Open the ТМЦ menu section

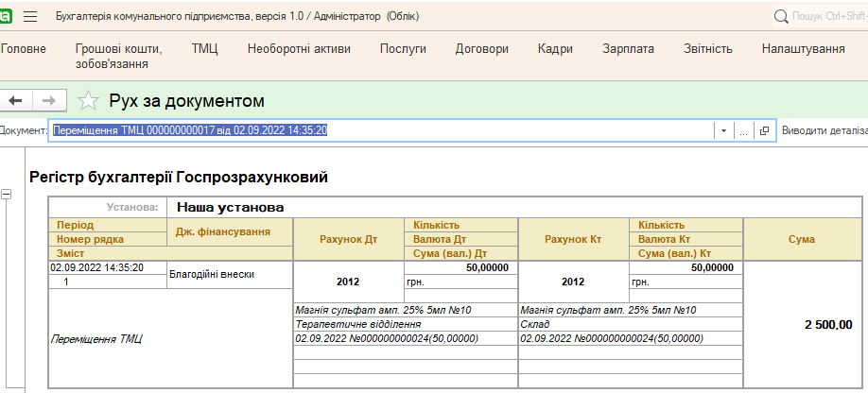coord(204,49)
